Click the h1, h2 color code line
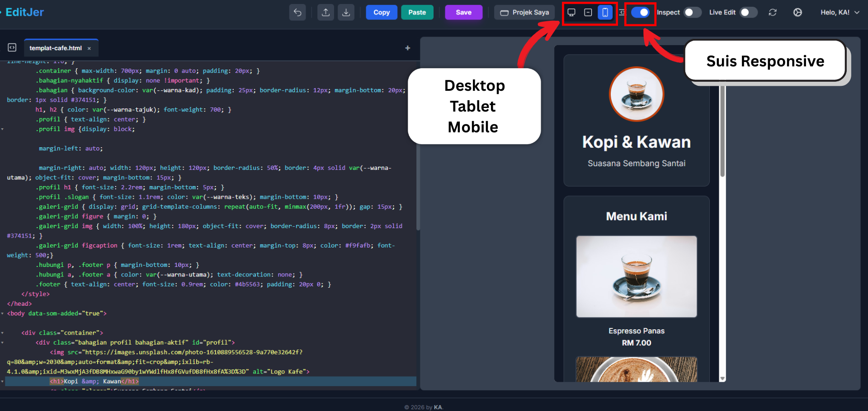The image size is (868, 411). (x=133, y=110)
